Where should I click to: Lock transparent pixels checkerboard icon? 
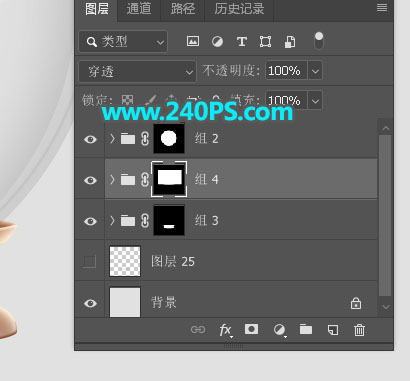click(127, 100)
